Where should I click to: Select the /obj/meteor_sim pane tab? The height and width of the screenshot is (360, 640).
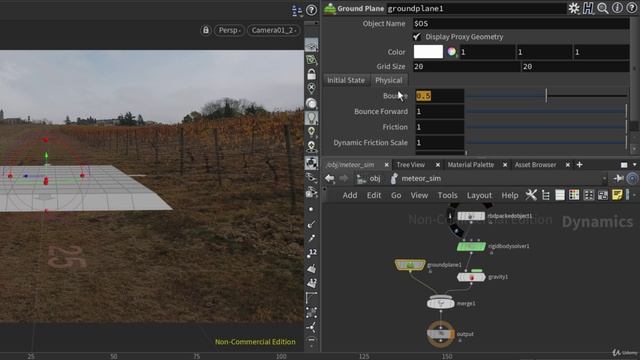(x=350, y=164)
